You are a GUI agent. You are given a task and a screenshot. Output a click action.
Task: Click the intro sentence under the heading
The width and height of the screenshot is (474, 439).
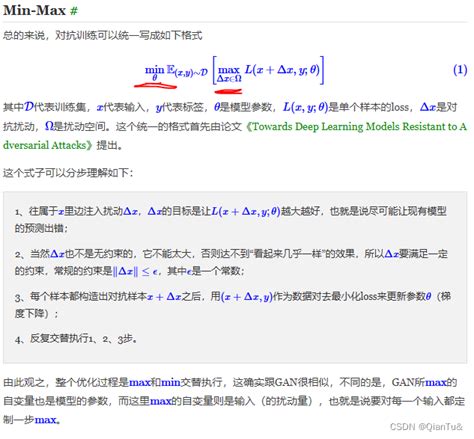102,35
